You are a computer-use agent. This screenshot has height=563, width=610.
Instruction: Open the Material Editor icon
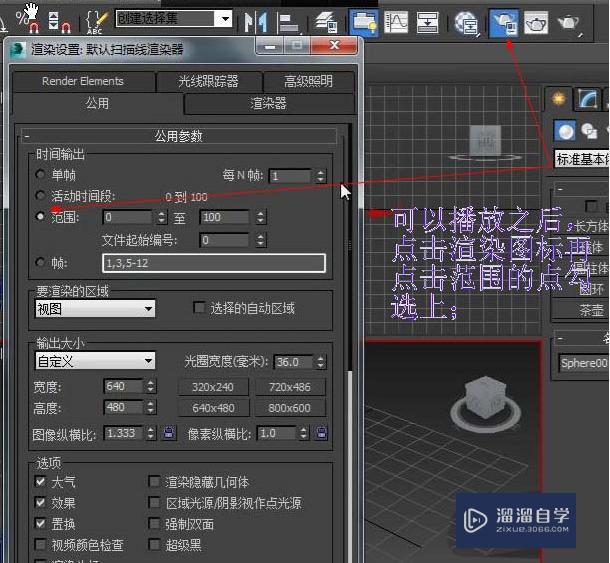pos(467,23)
